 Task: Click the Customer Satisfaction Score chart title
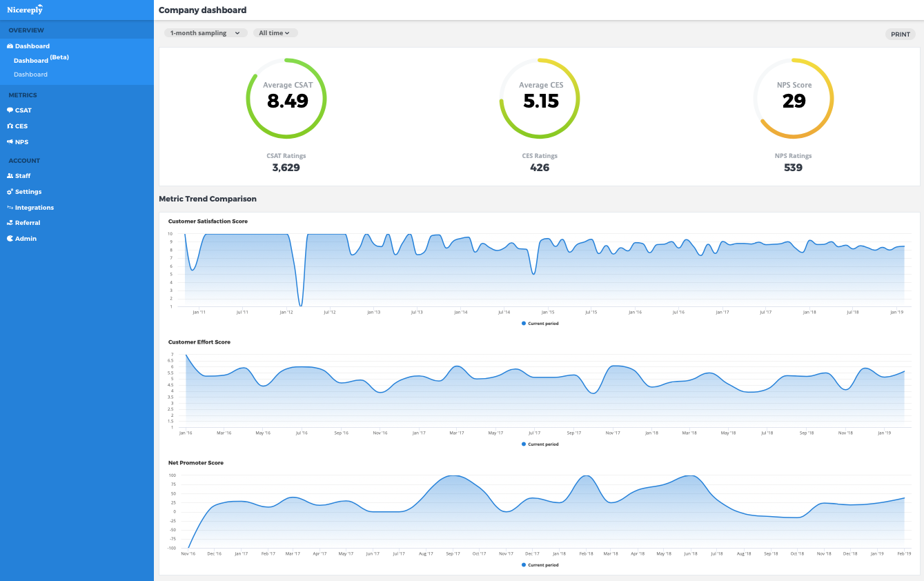208,221
